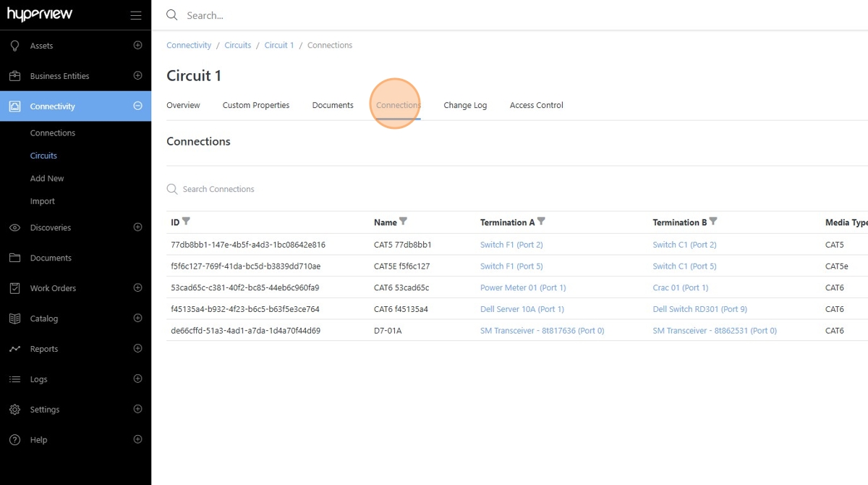Open the Change Log tab
Image resolution: width=868 pixels, height=485 pixels.
pos(465,105)
